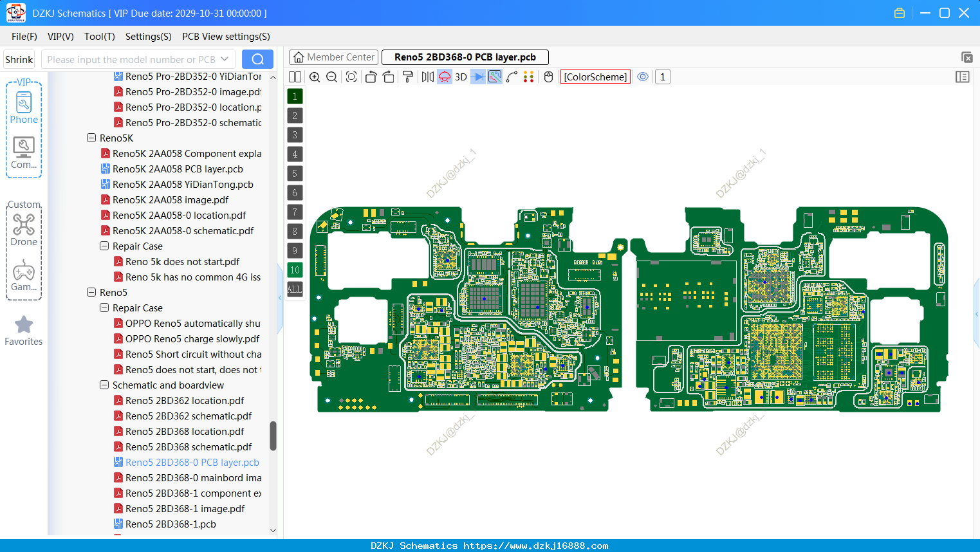Zoom out of the PCB view
The image size is (980, 552).
click(332, 77)
